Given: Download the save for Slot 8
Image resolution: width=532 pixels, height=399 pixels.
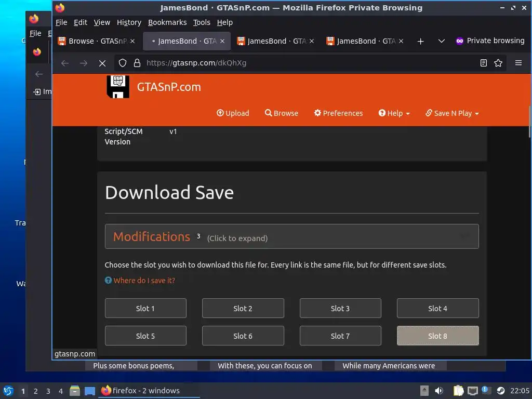Looking at the screenshot, I should point(437,336).
